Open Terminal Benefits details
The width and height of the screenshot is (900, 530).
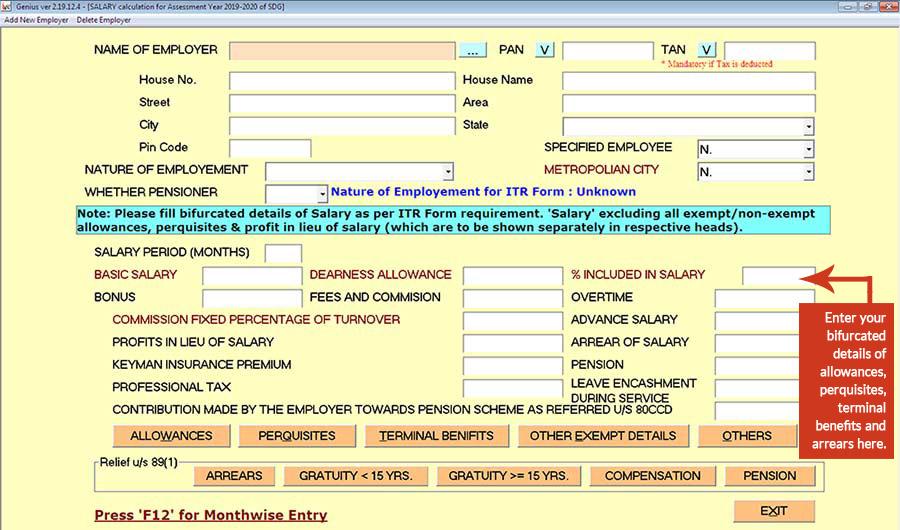436,436
